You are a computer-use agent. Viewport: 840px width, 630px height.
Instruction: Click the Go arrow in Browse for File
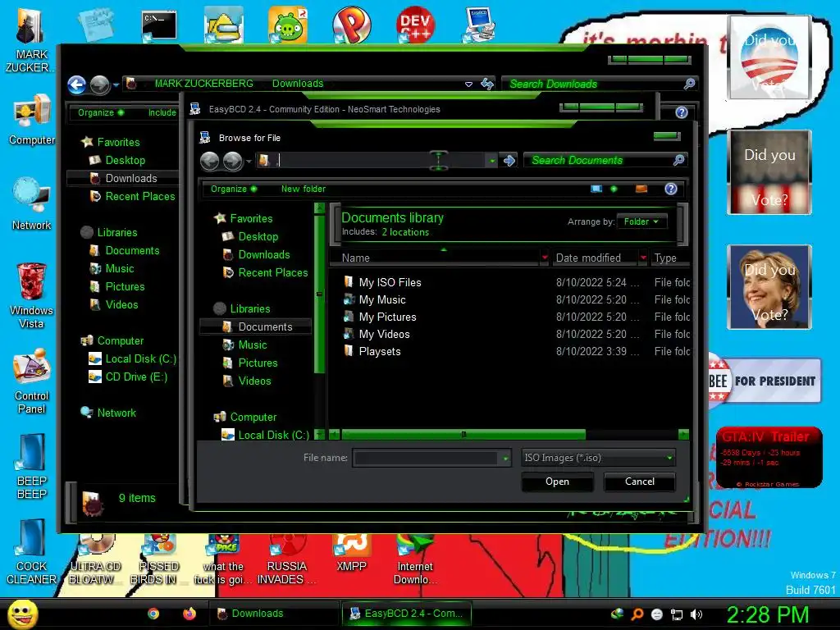coord(509,160)
